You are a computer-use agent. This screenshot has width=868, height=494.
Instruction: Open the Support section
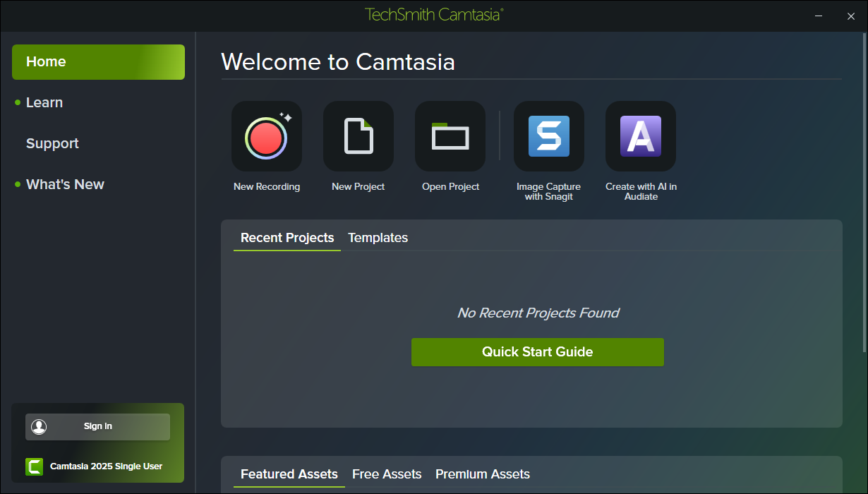coord(52,144)
